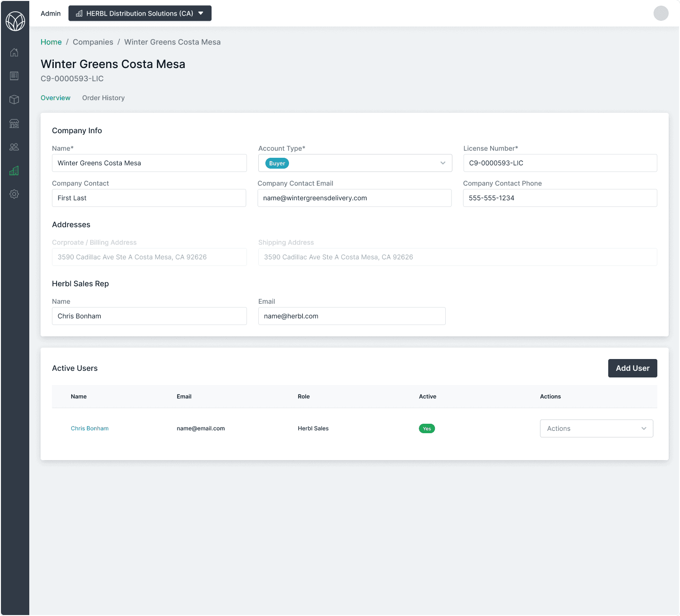Click the Herbl Sales role cell
The image size is (680, 616).
[x=313, y=428]
